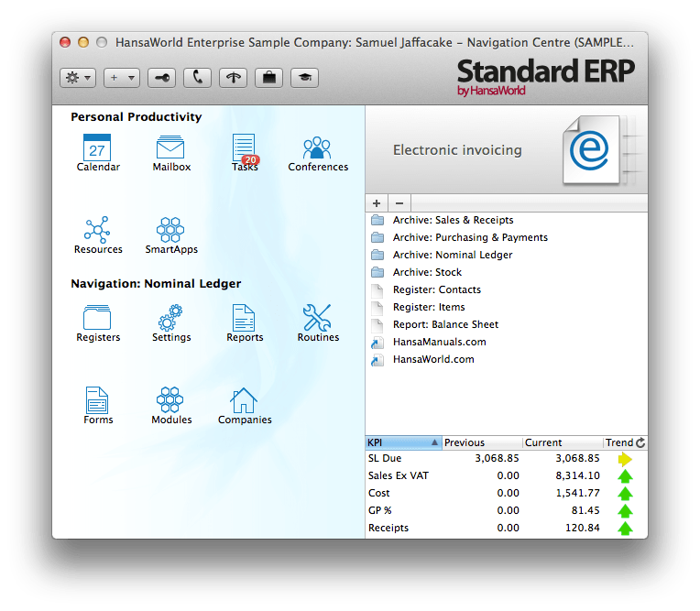Click the Previous column header
The image size is (700, 611).
482,442
